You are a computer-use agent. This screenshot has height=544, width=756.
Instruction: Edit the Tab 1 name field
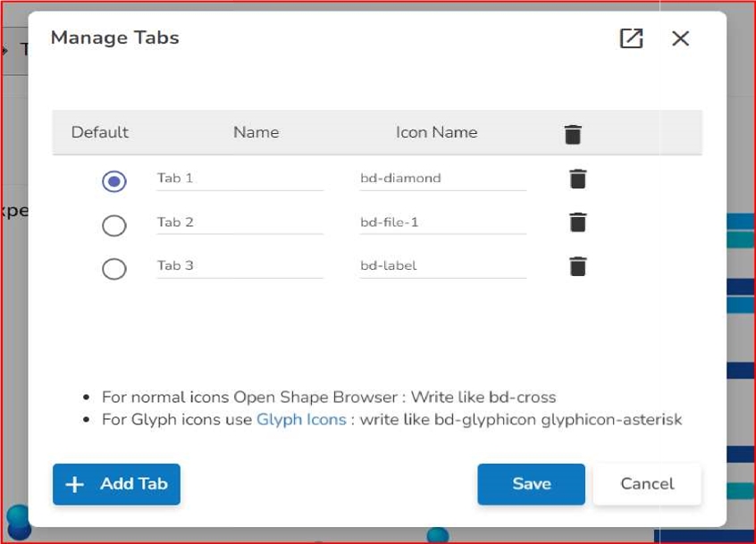(x=239, y=179)
